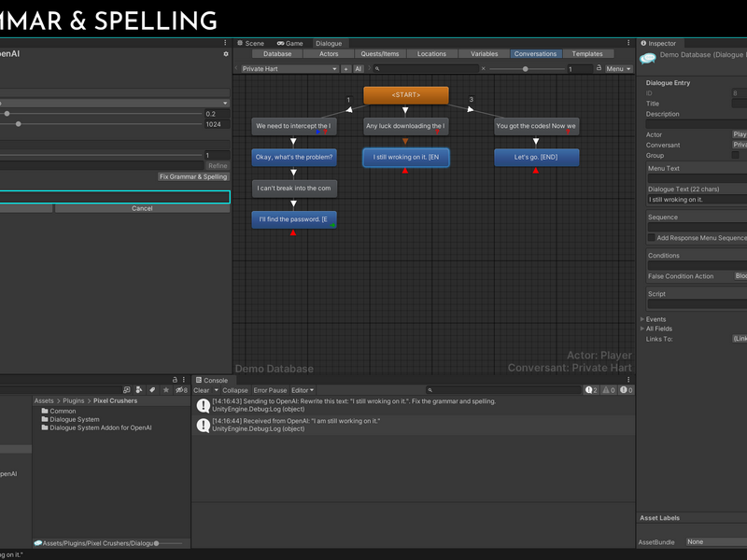The width and height of the screenshot is (747, 560).
Task: Switch to the Dialogue tab
Action: (329, 43)
